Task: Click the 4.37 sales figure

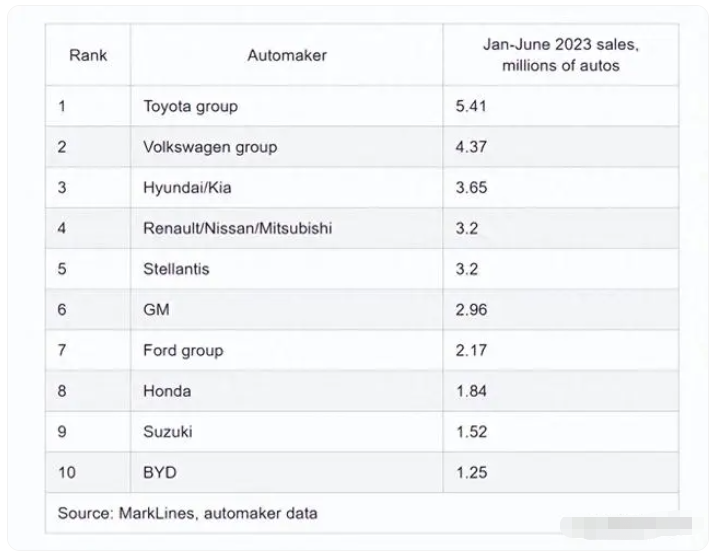Action: coord(471,147)
